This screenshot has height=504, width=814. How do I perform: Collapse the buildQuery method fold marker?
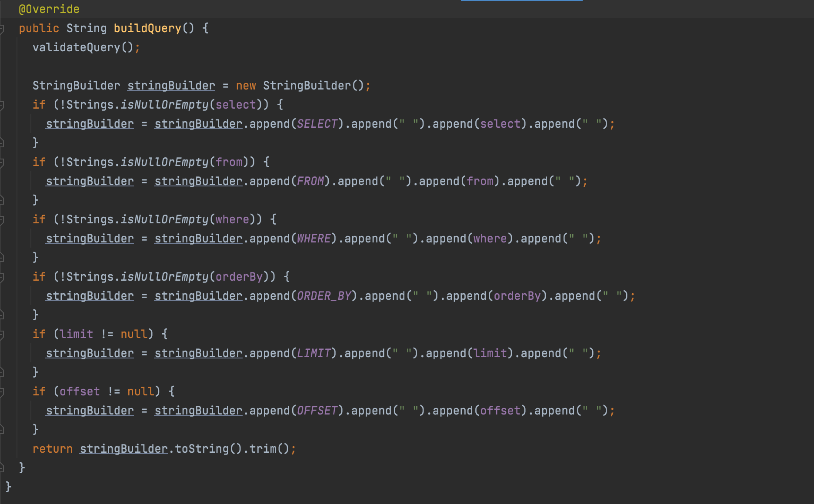[x=2, y=29]
